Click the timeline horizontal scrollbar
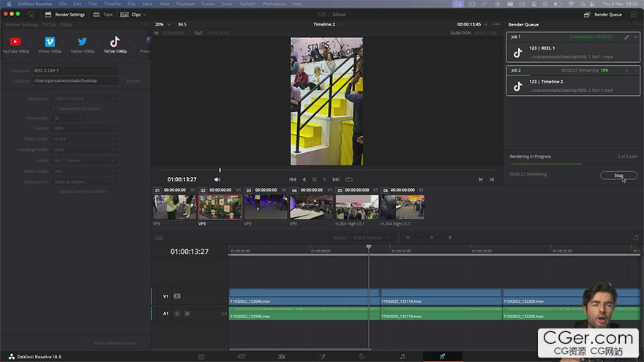This screenshot has height=362, width=644. (x=300, y=350)
